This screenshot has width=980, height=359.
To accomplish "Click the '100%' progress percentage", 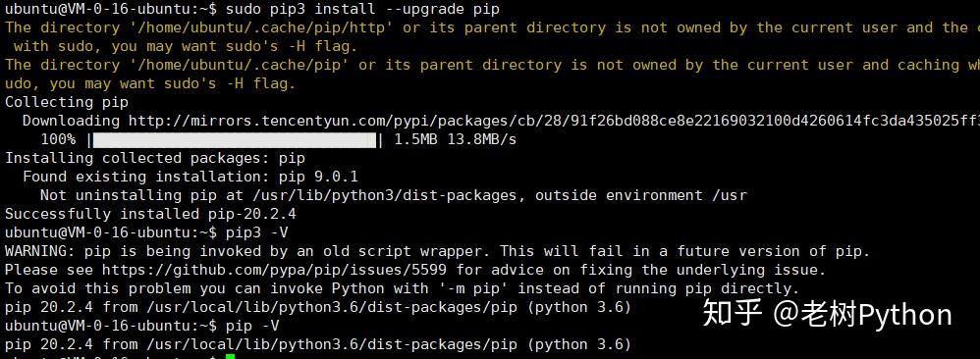I will (58, 139).
